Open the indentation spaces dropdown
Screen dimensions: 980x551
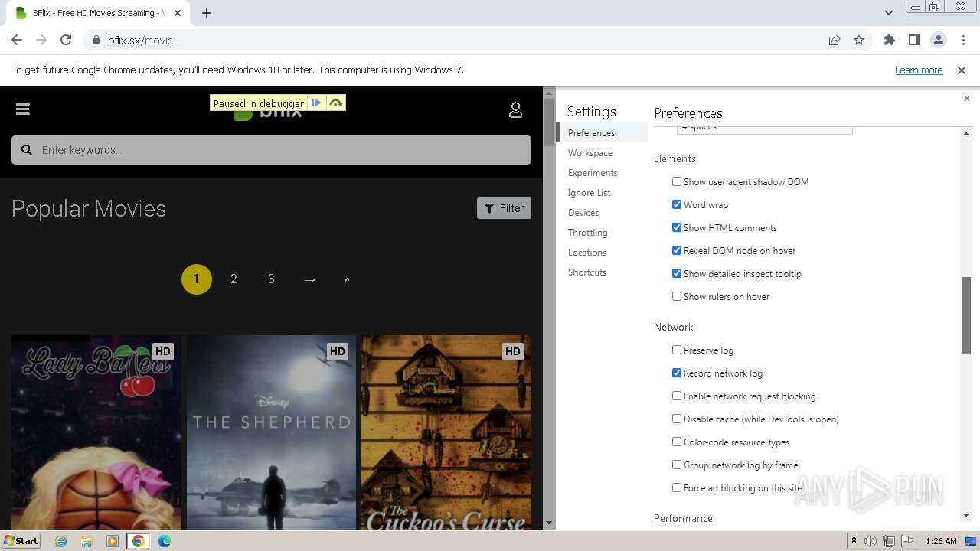click(765, 129)
